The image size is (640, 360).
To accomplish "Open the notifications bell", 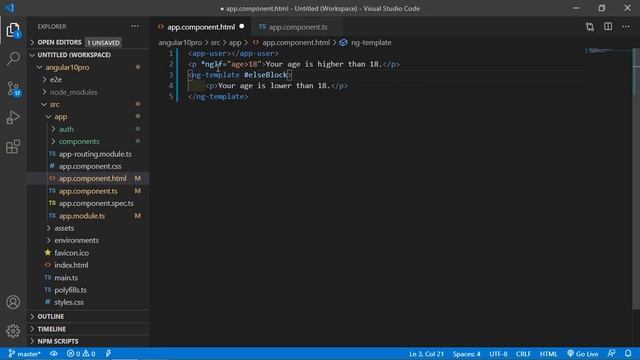I will [628, 353].
